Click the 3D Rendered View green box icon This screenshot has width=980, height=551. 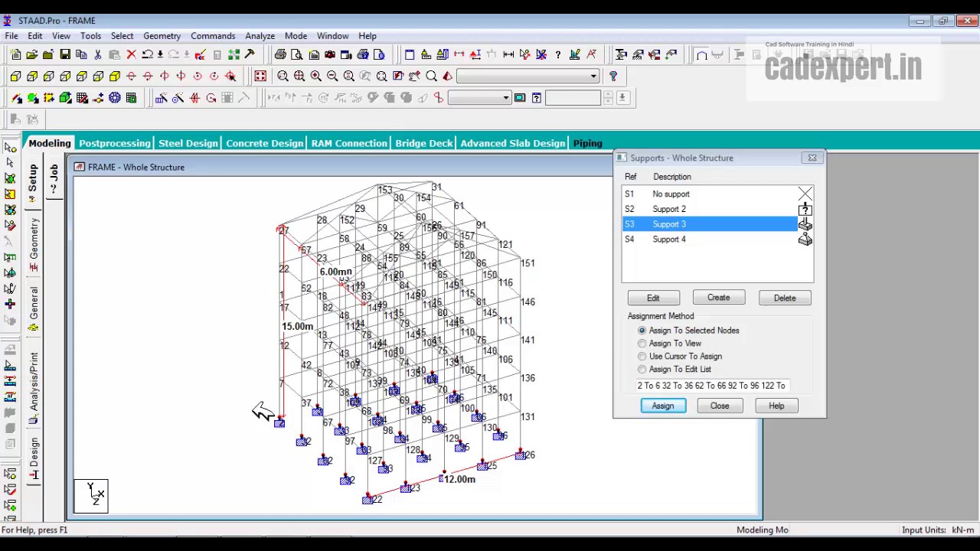tap(65, 98)
